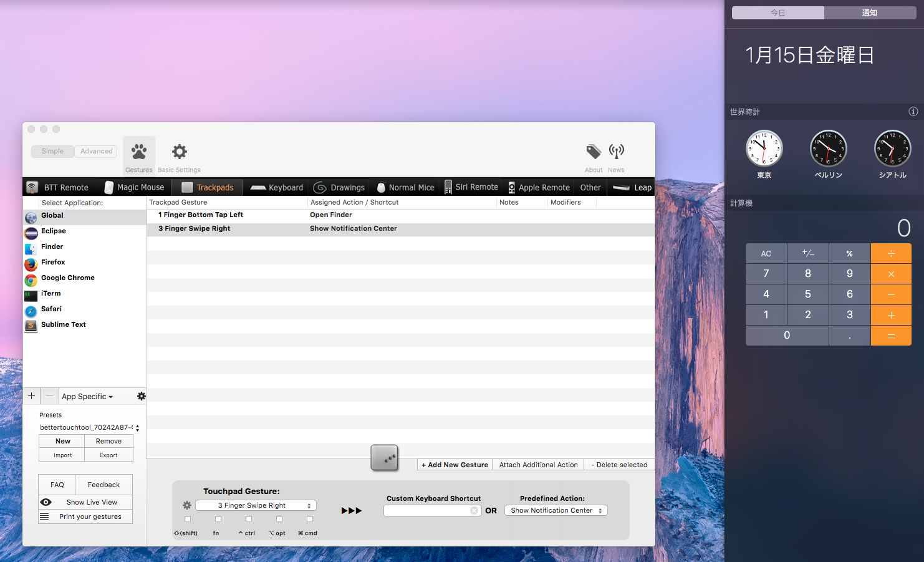The image size is (924, 562).
Task: Click the News broadcast icon
Action: 616,152
